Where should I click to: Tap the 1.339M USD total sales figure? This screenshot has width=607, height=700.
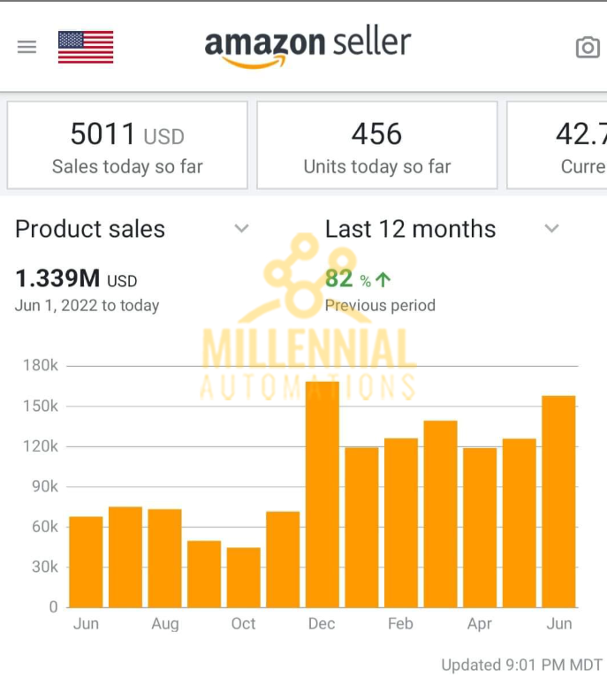(76, 278)
